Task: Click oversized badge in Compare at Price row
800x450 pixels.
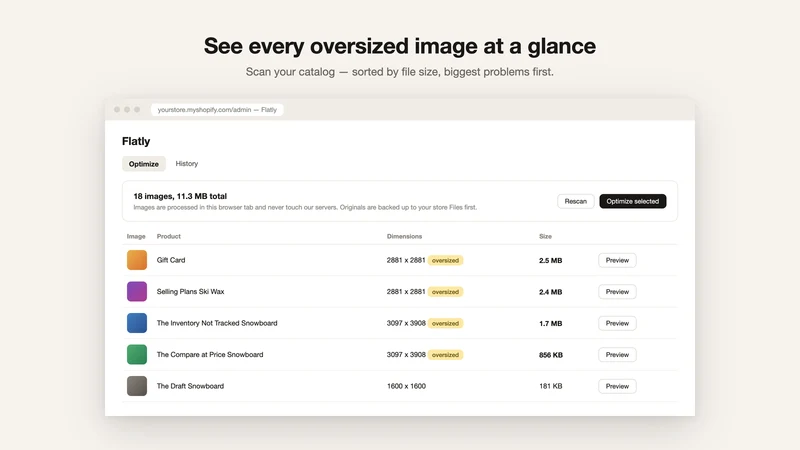Action: (445, 355)
